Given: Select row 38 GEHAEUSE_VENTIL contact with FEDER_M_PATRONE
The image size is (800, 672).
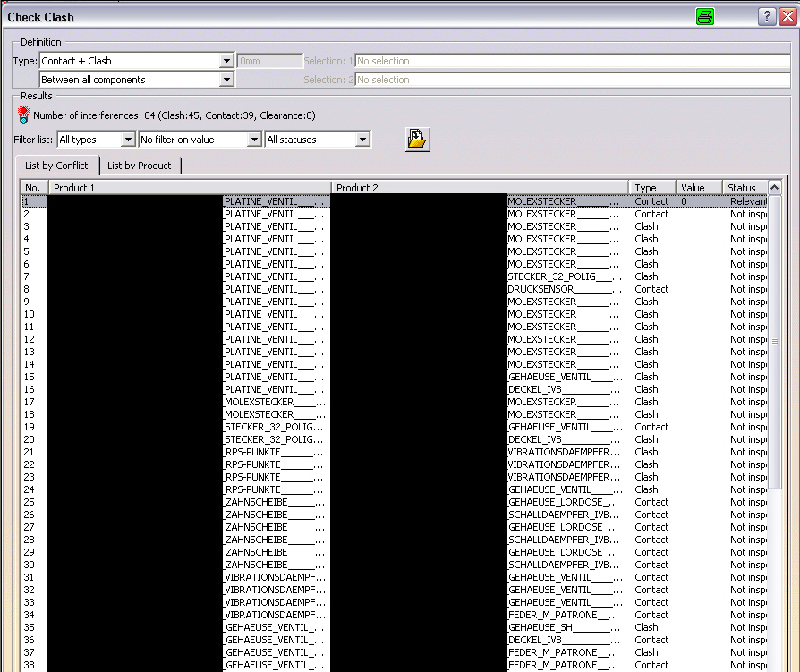Looking at the screenshot, I should 394,665.
